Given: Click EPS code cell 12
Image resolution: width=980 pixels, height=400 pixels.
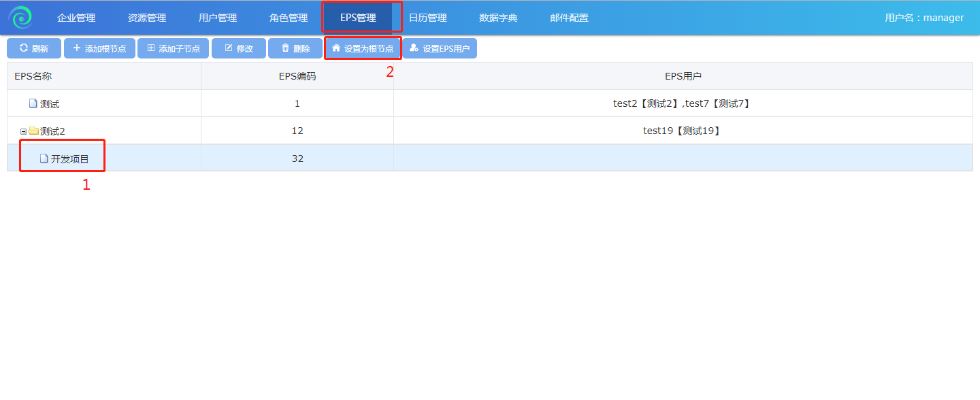Looking at the screenshot, I should pos(297,131).
